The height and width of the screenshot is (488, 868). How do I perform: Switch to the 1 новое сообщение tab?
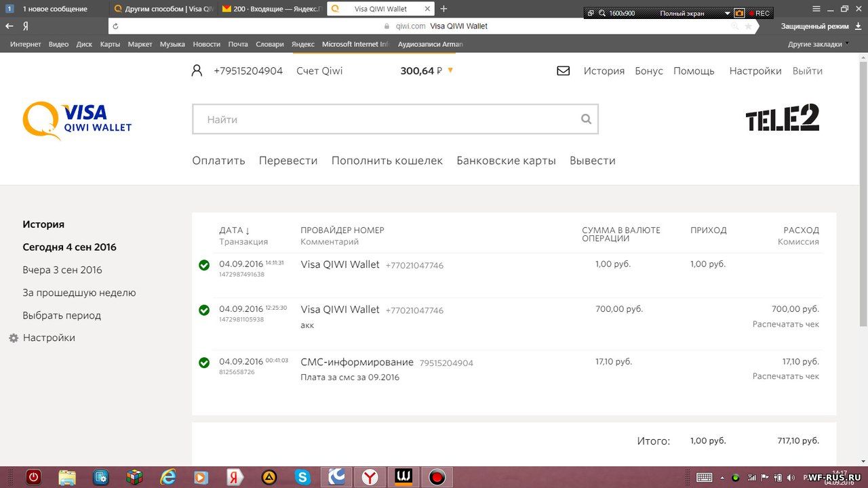54,9
